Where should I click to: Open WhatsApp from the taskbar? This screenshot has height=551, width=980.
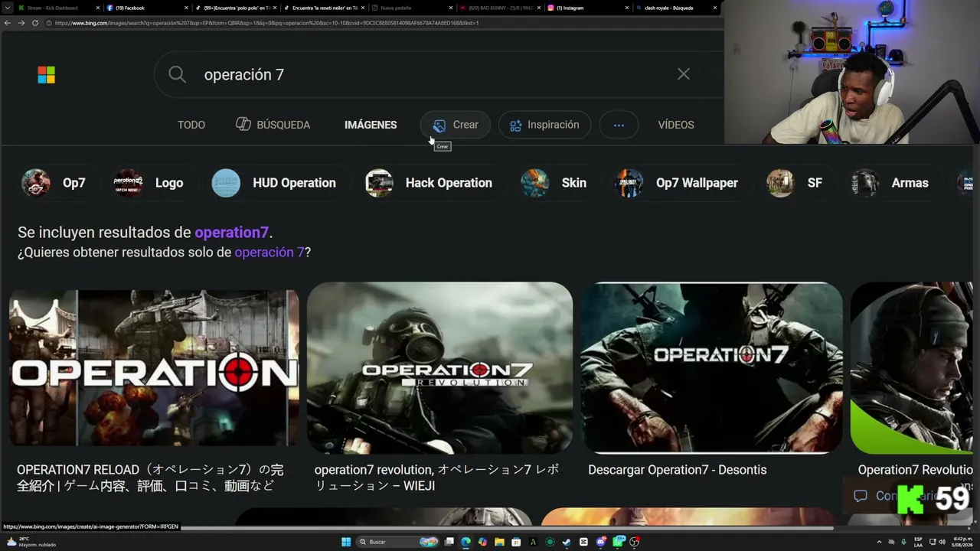tap(618, 542)
